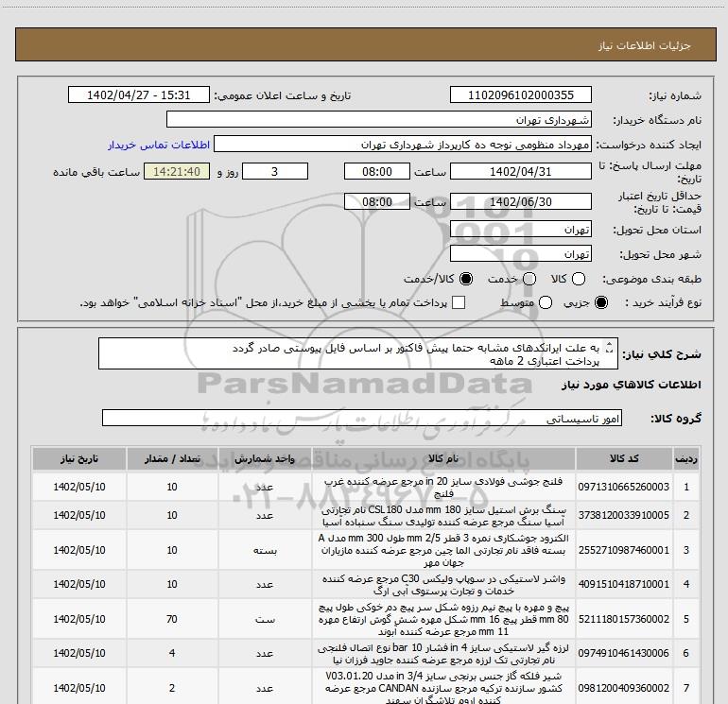Image resolution: width=728 pixels, height=704 pixels.
Task: Open the buyer contact information link
Action: click(x=159, y=145)
